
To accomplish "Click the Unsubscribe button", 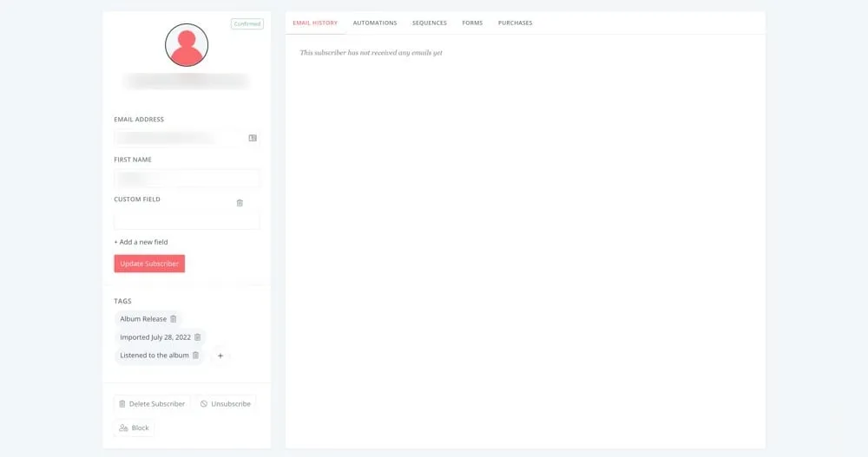I will (x=226, y=404).
